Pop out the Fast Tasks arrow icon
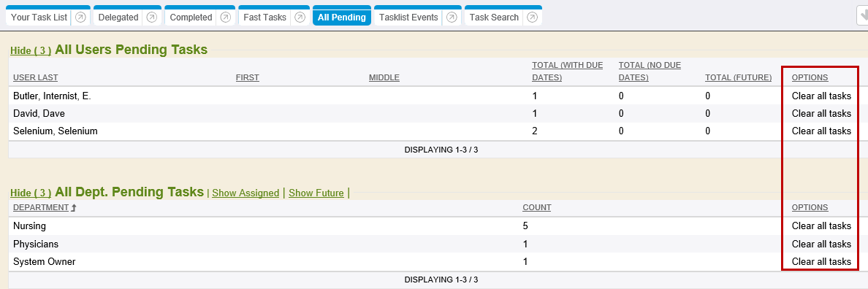This screenshot has width=868, height=289. (300, 17)
